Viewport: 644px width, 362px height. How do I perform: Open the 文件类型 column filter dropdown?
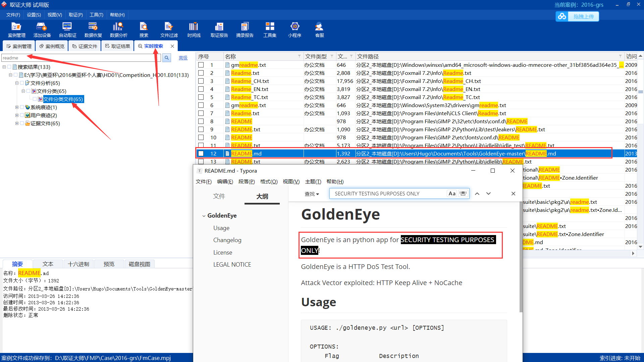[x=332, y=56]
